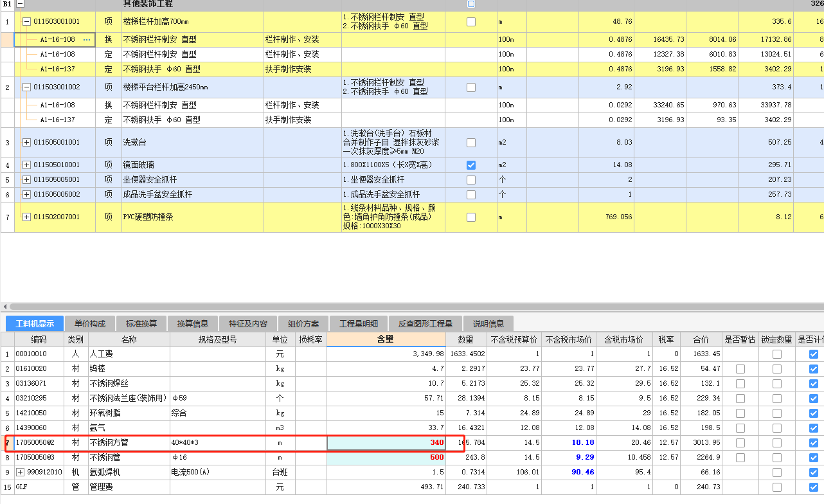The width and height of the screenshot is (824, 504).
Task: Select A1-16-137 row with quantity 0.4876
Action: [x=411, y=69]
